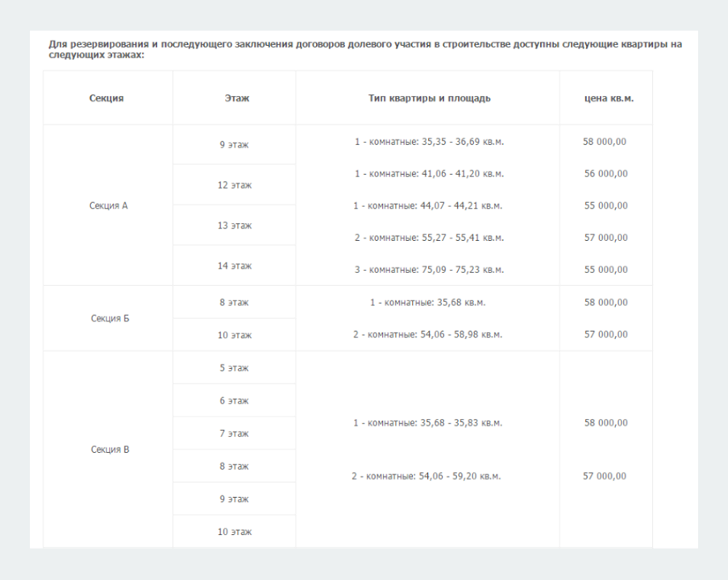Click '1 - комнатные: 44,07 - 44,21 кв.м.'

[427, 205]
